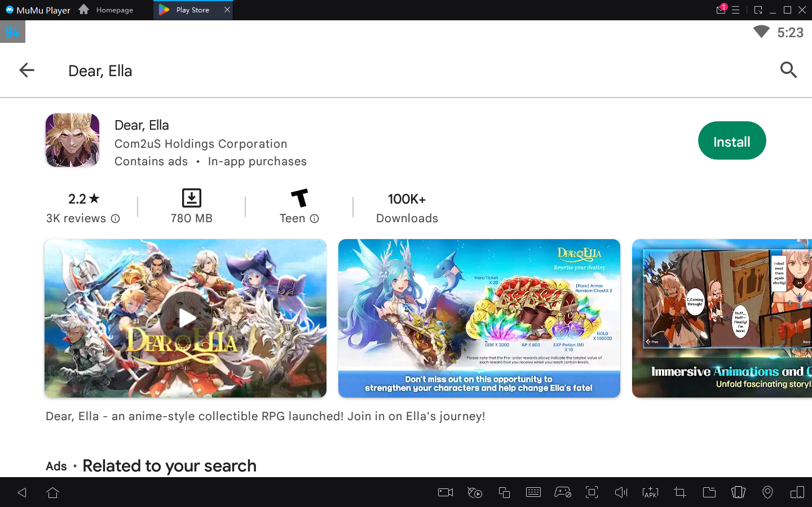The image size is (812, 507).
Task: Open the virtual location pin icon
Action: 767,492
